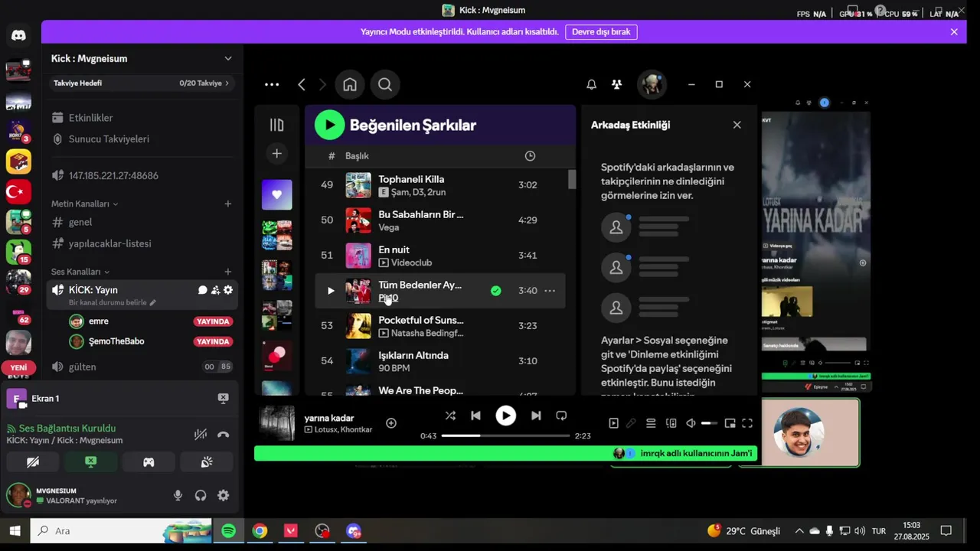Screen dimensions: 980x551
Task: Adjust the Spotify volume slider
Action: click(x=710, y=423)
